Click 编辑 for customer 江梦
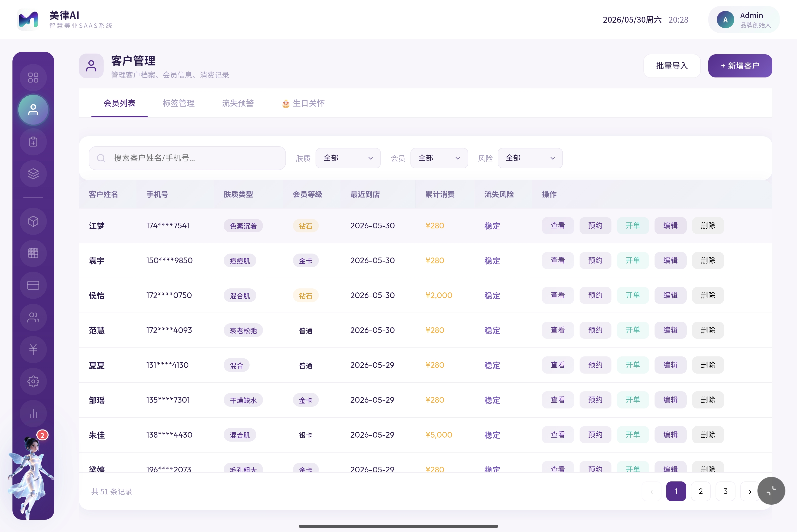797x532 pixels. (670, 226)
